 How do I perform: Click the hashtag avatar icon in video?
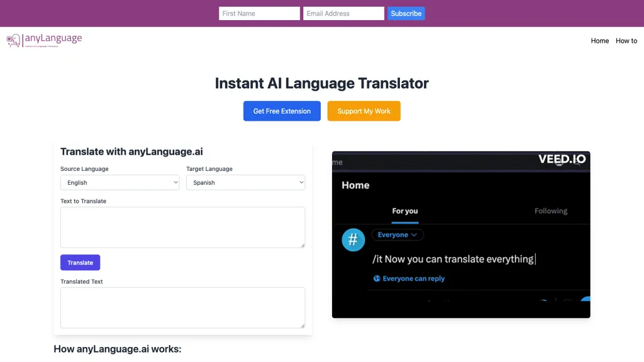353,239
